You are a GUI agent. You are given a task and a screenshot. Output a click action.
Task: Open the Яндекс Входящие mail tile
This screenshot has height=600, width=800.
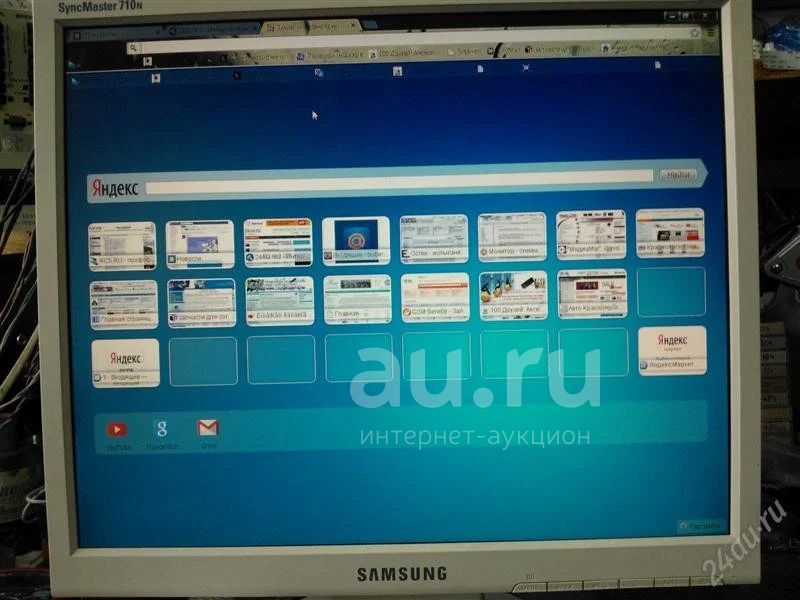tap(126, 363)
